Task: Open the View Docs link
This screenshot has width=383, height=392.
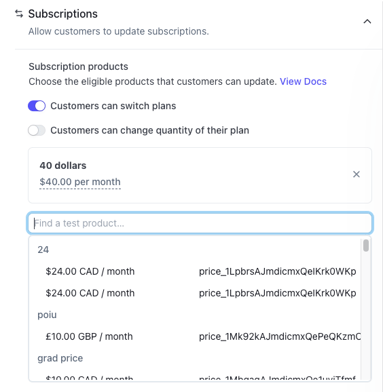Action: pyautogui.click(x=303, y=82)
